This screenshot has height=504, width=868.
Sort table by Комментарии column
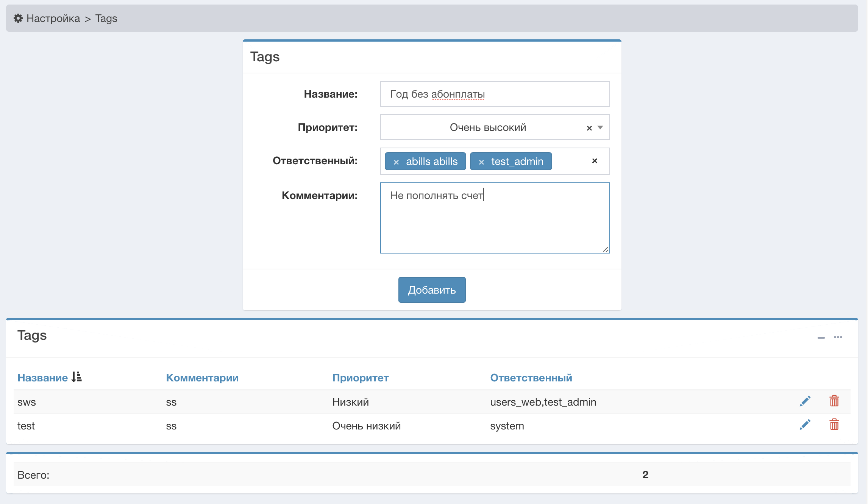point(202,378)
